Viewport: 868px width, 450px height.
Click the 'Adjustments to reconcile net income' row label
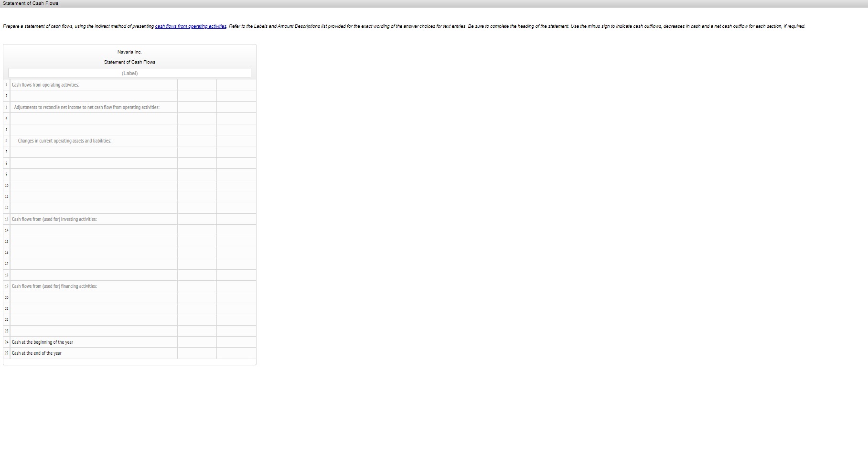[87, 108]
